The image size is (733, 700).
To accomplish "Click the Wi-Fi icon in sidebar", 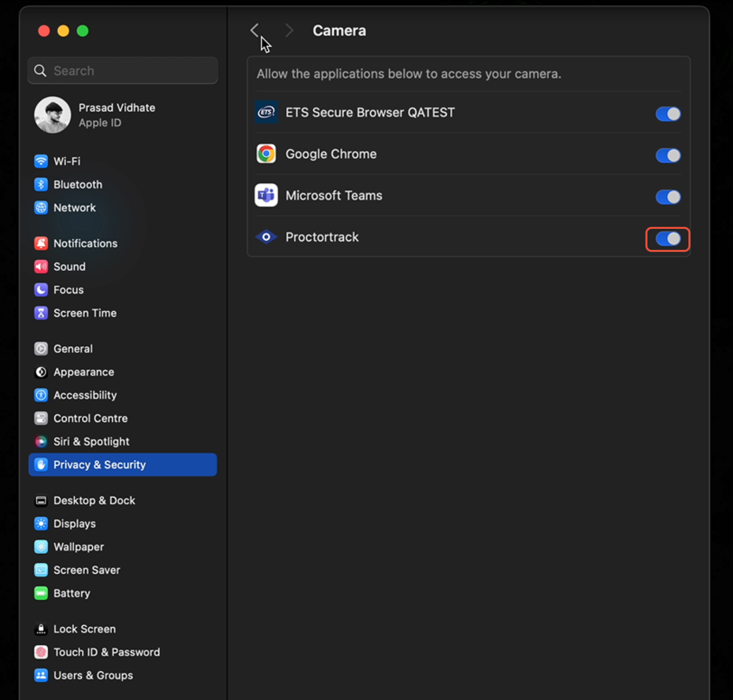I will click(x=41, y=161).
